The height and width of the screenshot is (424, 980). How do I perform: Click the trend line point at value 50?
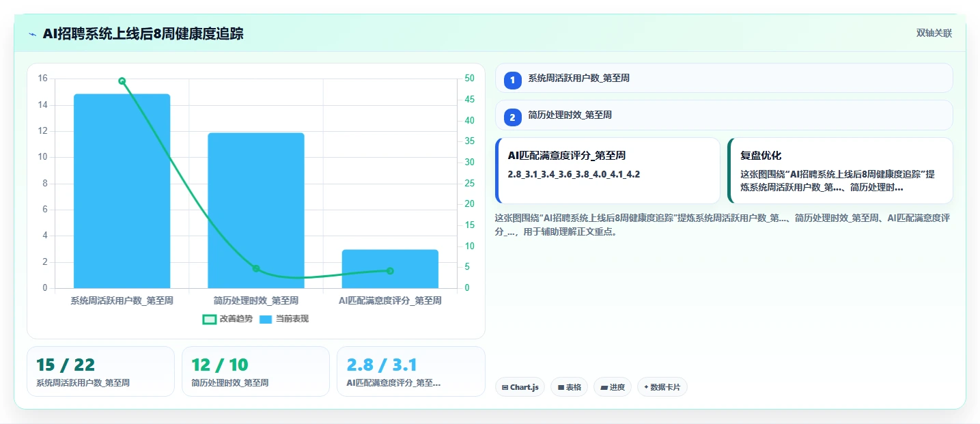click(x=122, y=81)
